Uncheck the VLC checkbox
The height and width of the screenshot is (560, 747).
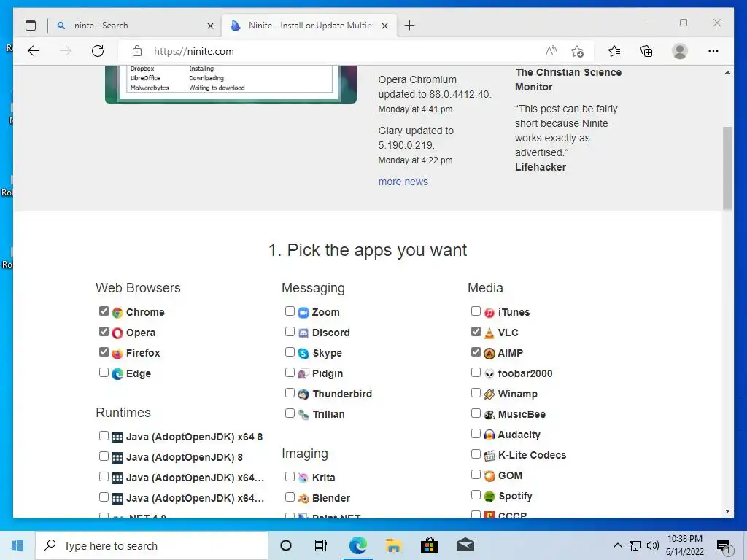point(476,332)
